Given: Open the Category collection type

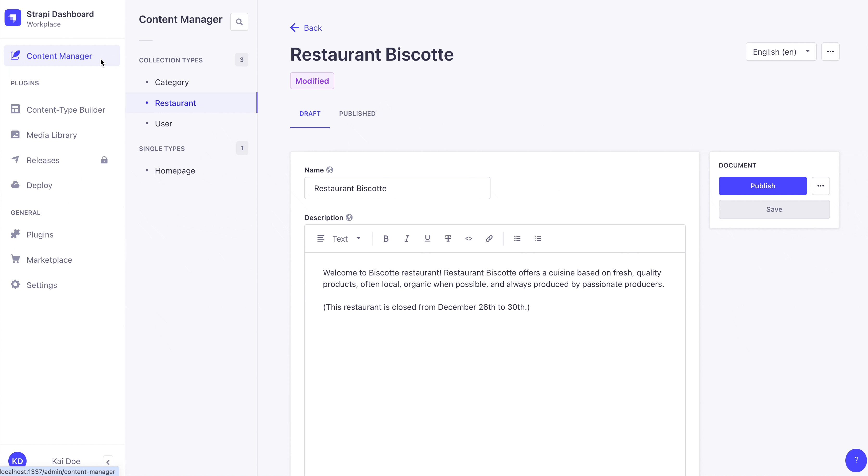Looking at the screenshot, I should point(172,82).
